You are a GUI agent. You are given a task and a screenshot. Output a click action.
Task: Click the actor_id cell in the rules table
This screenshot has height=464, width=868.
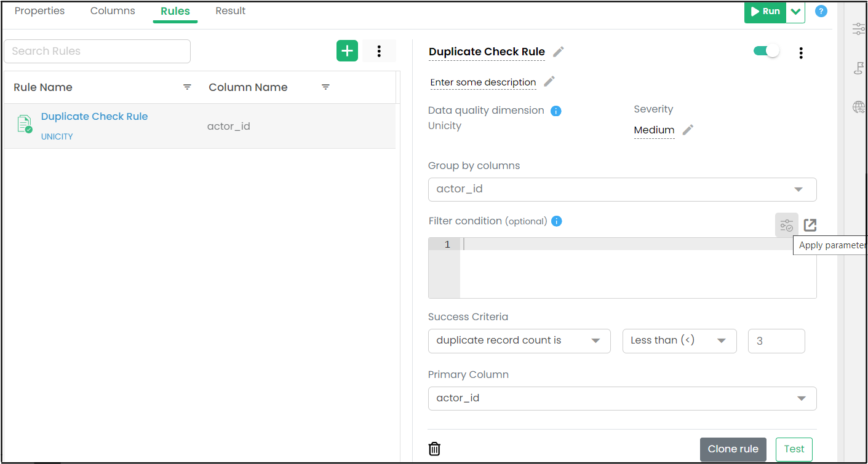click(x=229, y=127)
